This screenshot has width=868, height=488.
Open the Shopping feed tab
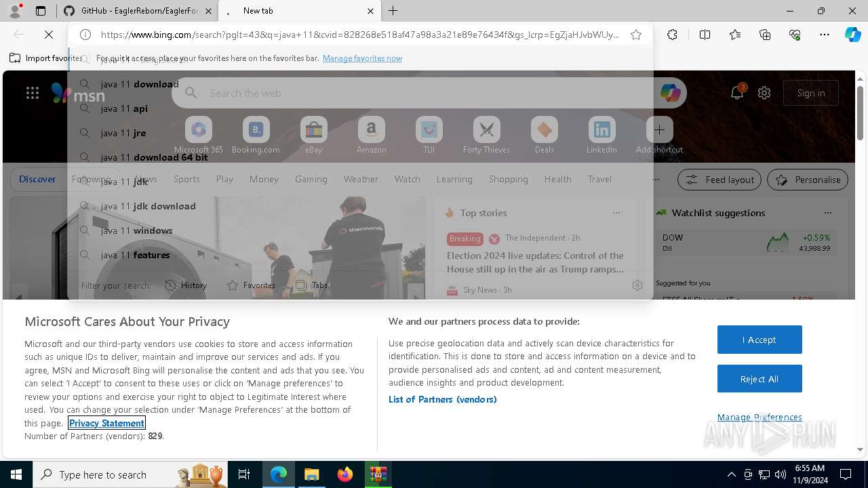tap(508, 179)
